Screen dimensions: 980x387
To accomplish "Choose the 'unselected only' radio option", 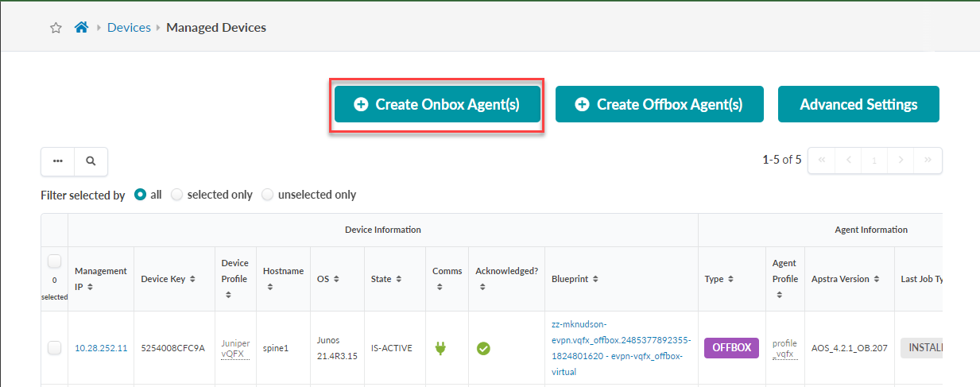I will [x=268, y=195].
